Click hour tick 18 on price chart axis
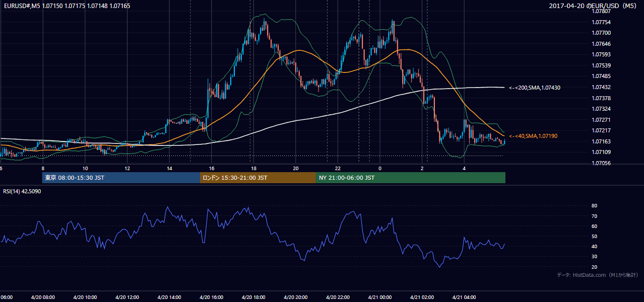The height and width of the screenshot is (302, 644). 253,168
